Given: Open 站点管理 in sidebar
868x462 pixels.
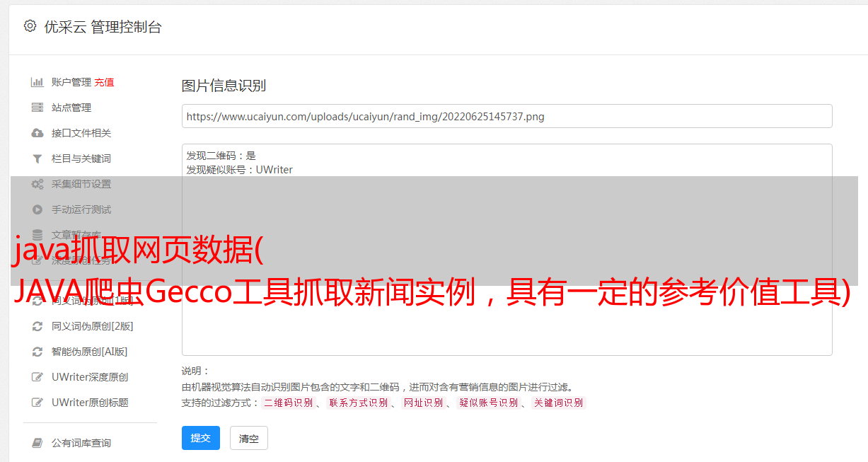Looking at the screenshot, I should 71,108.
